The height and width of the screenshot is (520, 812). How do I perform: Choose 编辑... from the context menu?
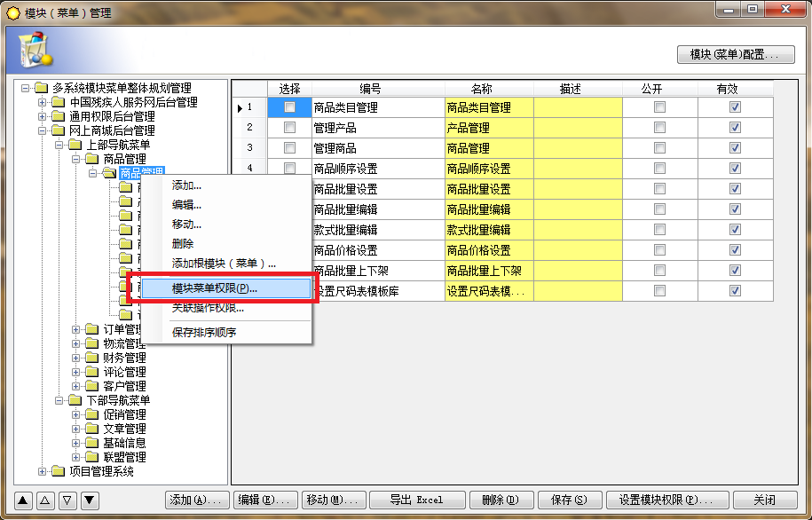(226, 205)
